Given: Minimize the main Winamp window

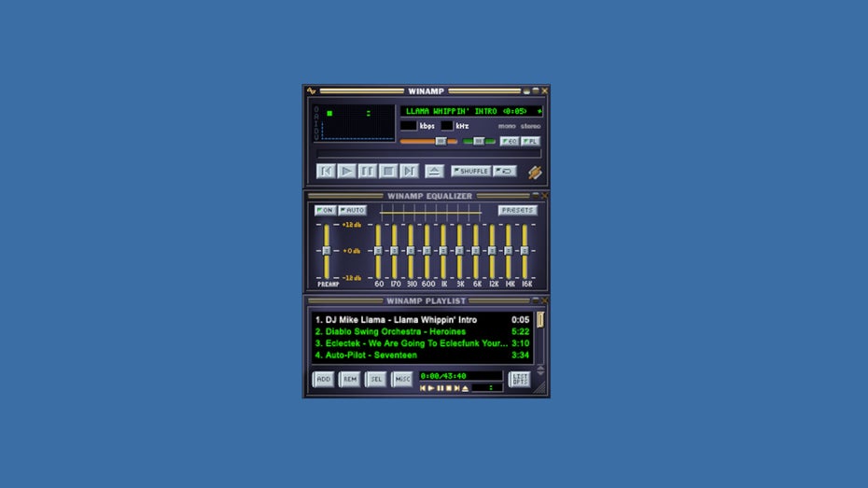Looking at the screenshot, I should coord(526,91).
